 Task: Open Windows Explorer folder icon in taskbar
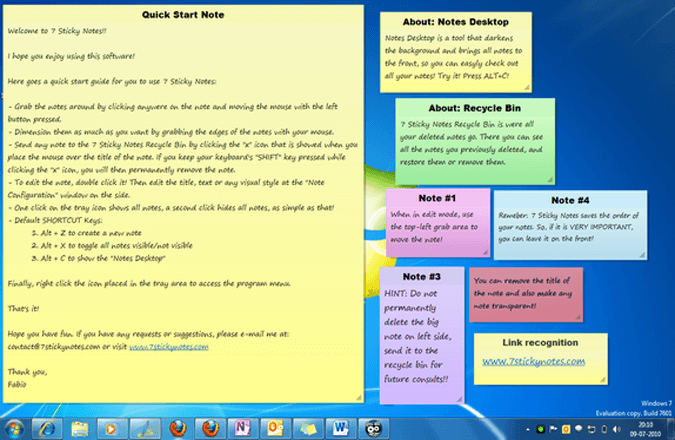point(80,427)
